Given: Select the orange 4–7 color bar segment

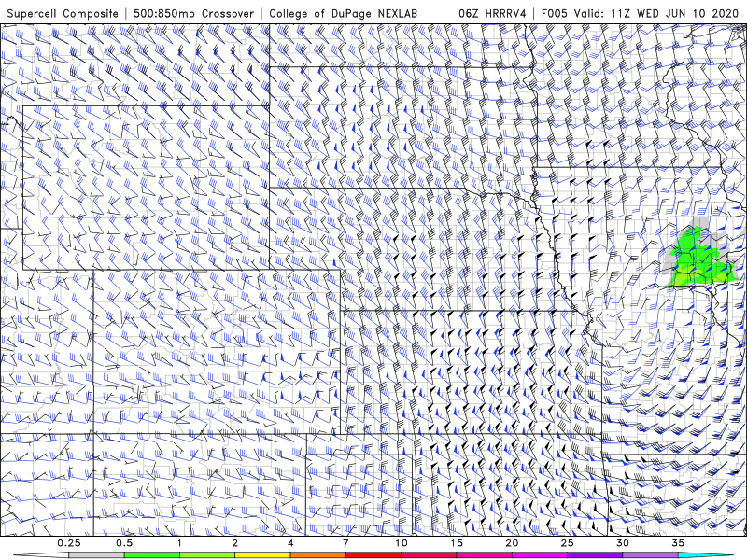Looking at the screenshot, I should tap(317, 555).
